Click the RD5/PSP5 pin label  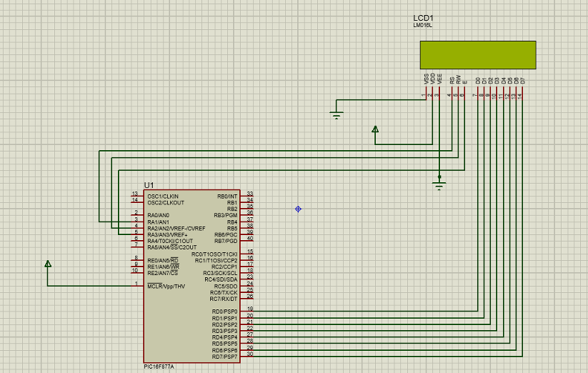click(x=224, y=344)
